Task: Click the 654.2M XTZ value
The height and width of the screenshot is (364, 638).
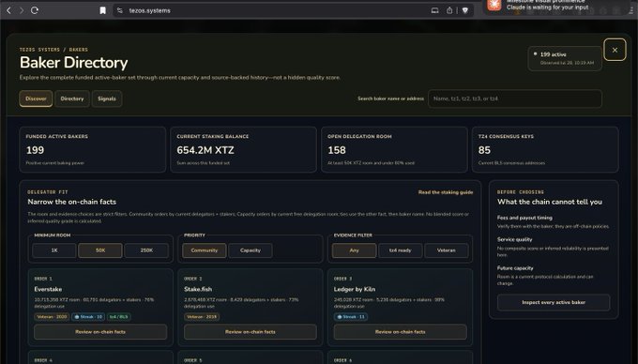Action: 205,150
